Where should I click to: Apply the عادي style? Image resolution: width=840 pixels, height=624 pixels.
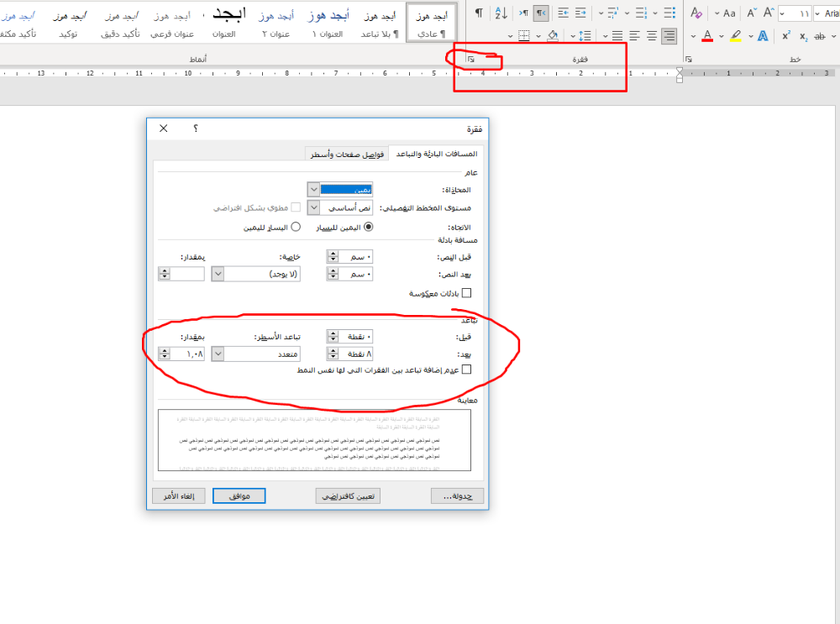click(x=431, y=23)
